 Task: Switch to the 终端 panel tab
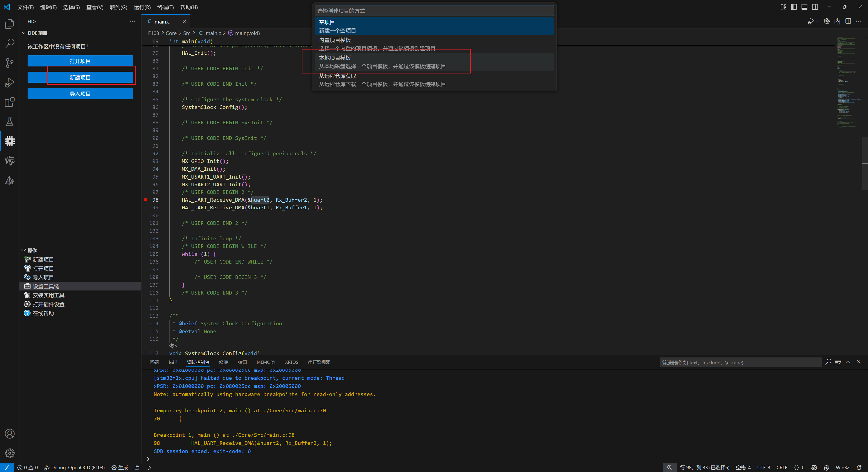(x=223, y=362)
